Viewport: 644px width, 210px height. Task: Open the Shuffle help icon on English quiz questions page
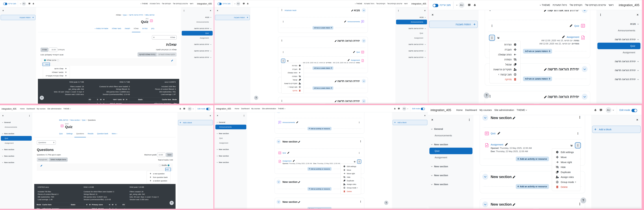(x=168, y=165)
